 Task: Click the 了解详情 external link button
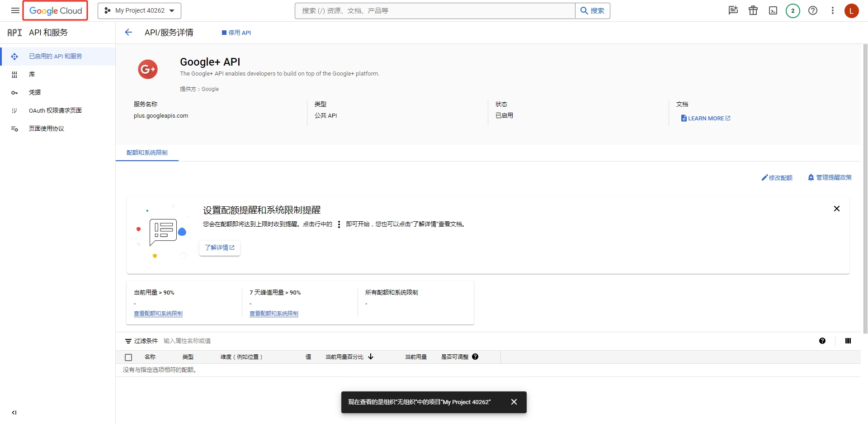coord(220,248)
